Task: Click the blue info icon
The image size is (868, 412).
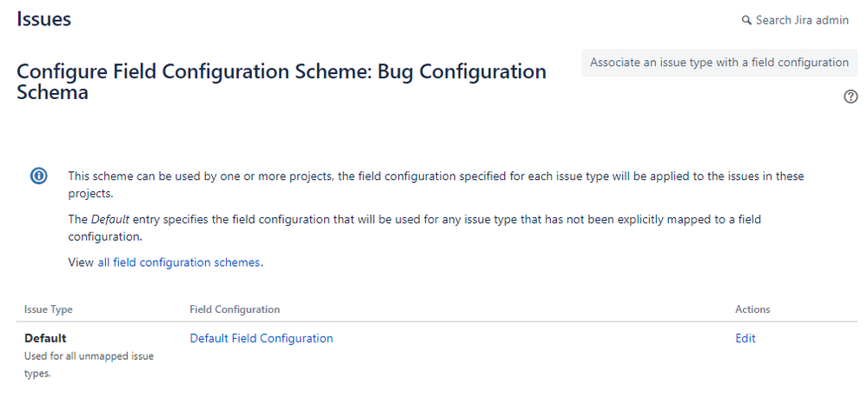Action: [39, 176]
